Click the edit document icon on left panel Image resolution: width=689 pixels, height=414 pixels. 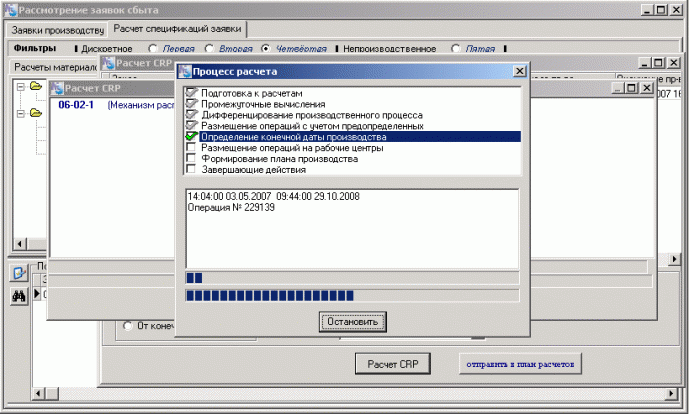coord(19,273)
